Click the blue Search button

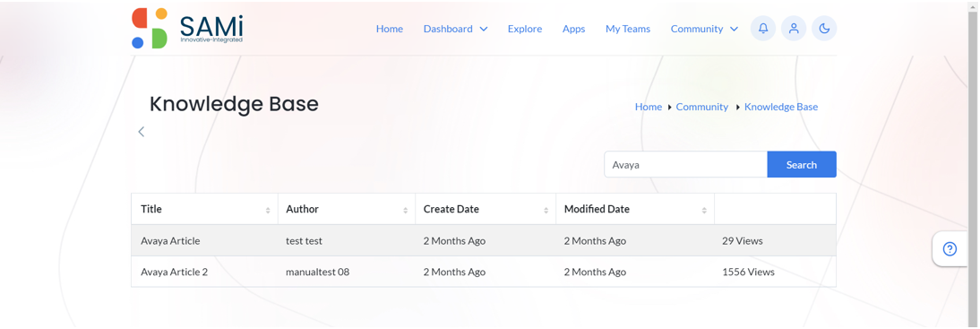[x=801, y=165]
